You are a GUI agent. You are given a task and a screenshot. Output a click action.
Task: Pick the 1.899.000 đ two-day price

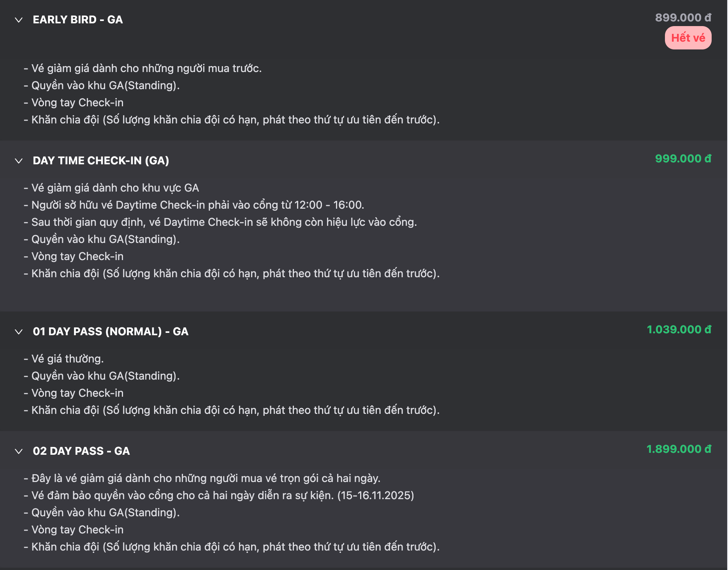[679, 449]
